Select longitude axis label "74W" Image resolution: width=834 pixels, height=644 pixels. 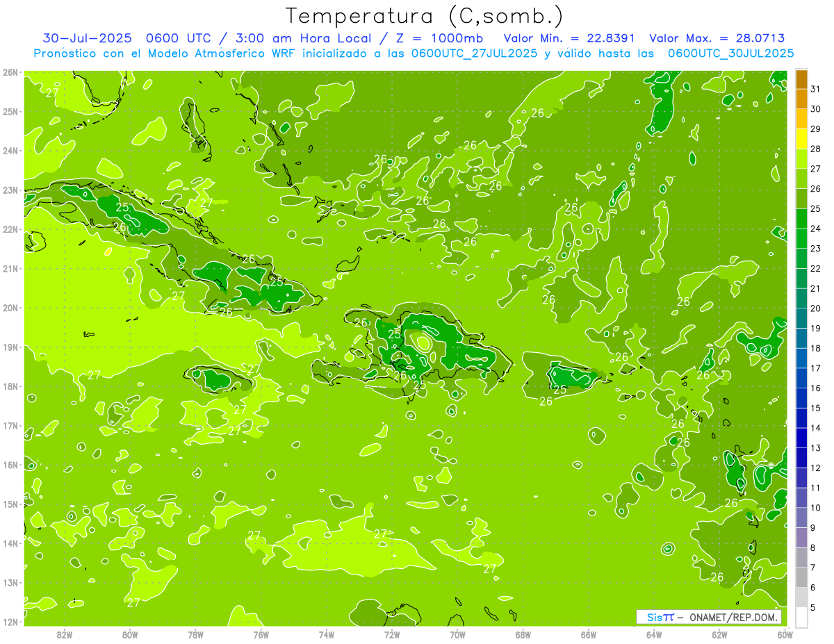[327, 635]
